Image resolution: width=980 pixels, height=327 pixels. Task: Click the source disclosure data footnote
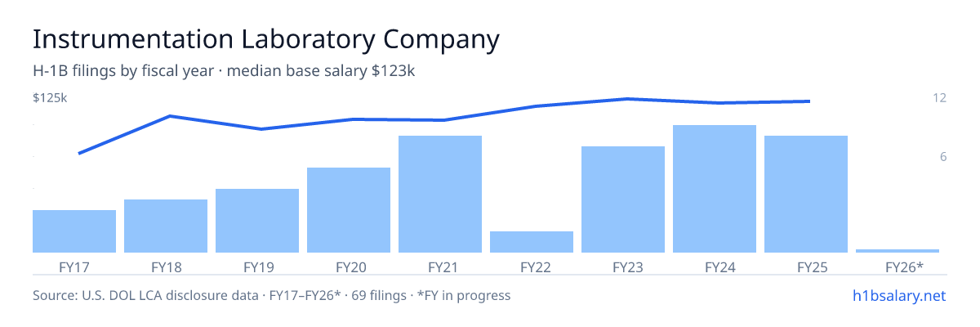tap(272, 295)
